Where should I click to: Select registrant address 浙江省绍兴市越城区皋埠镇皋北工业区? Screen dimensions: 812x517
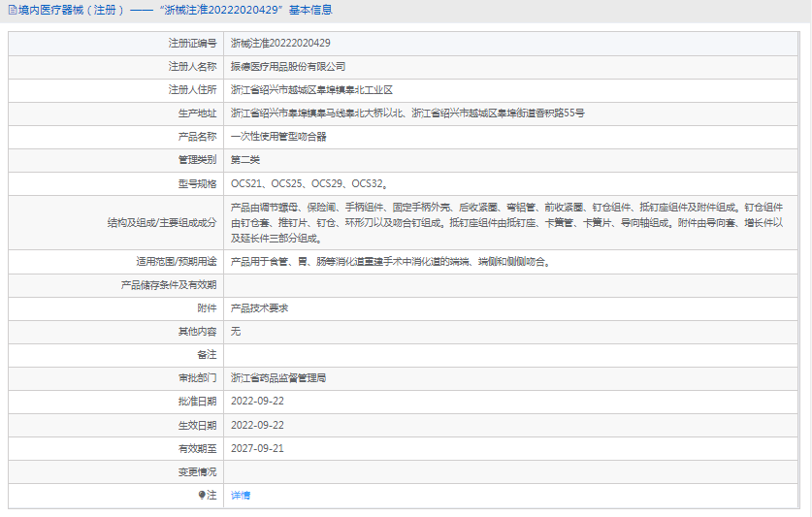pyautogui.click(x=311, y=89)
